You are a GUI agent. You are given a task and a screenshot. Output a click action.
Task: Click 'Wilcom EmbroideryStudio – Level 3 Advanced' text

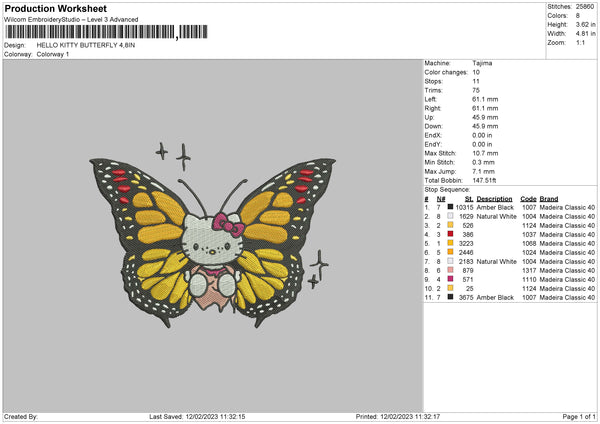[71, 20]
